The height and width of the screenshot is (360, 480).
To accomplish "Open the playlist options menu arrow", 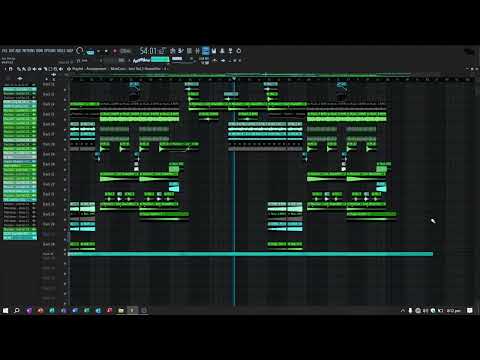I will tap(6, 69).
